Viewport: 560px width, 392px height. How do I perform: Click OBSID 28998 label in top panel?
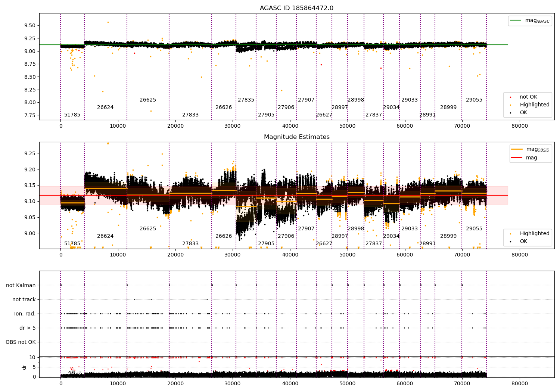[356, 100]
